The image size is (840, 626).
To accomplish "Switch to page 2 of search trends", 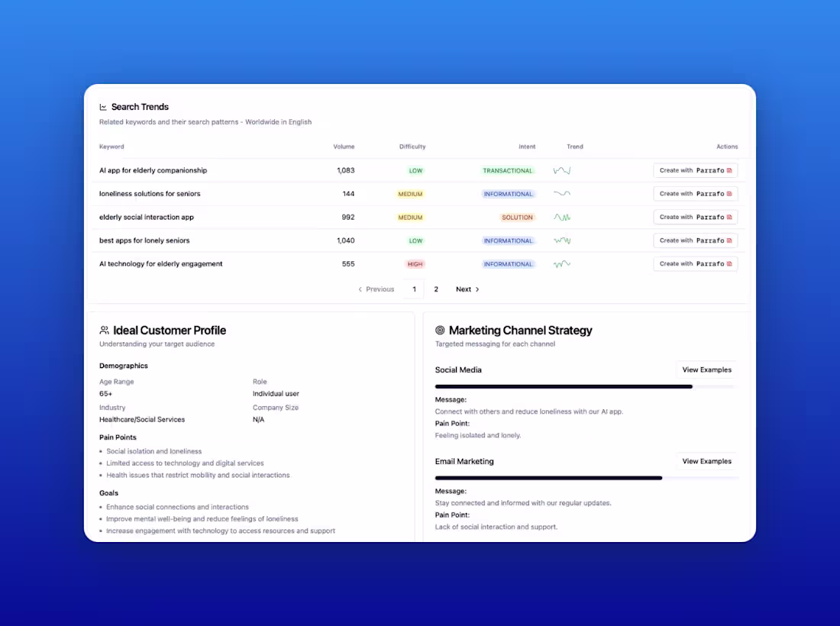I will coord(436,289).
